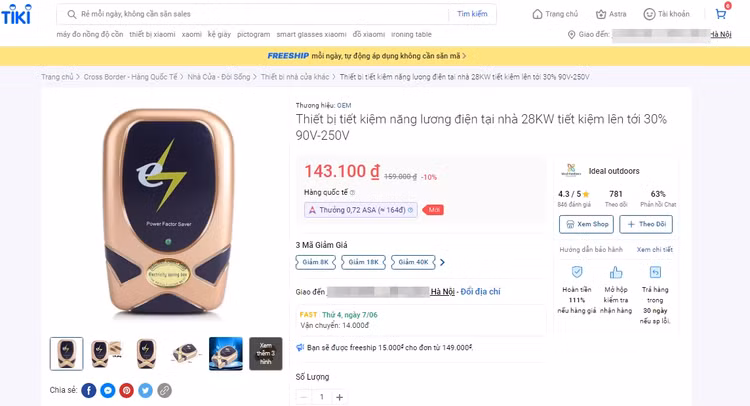The height and width of the screenshot is (406, 750).
Task: Share product via Messenger icon
Action: 108,390
